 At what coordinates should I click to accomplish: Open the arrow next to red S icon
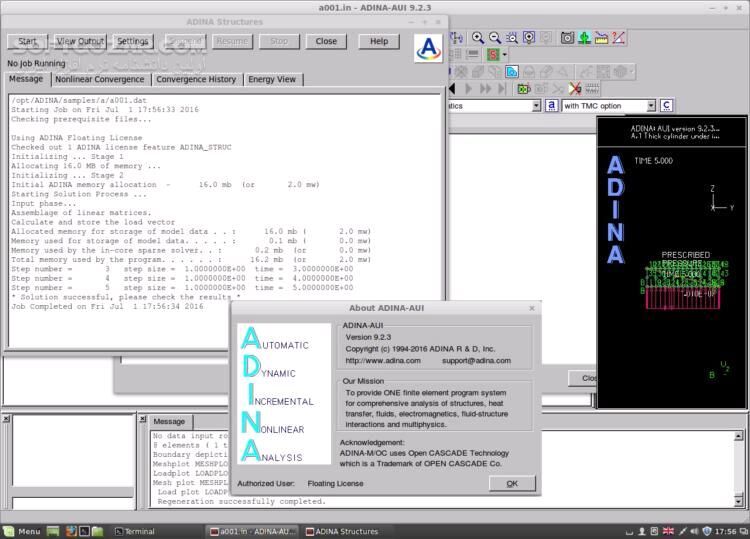[504, 55]
